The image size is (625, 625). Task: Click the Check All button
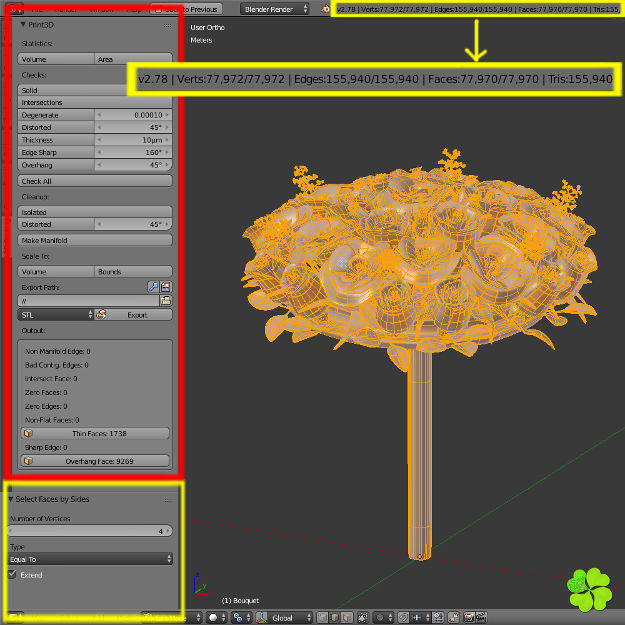point(95,181)
